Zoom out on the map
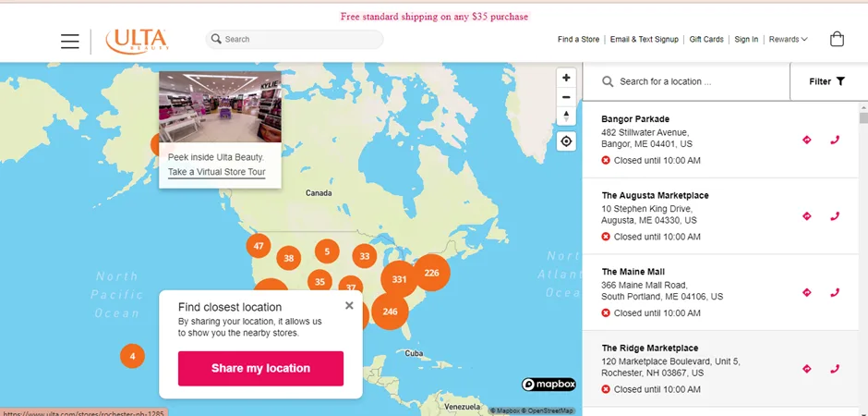Viewport: 868px width, 416px height. point(566,97)
